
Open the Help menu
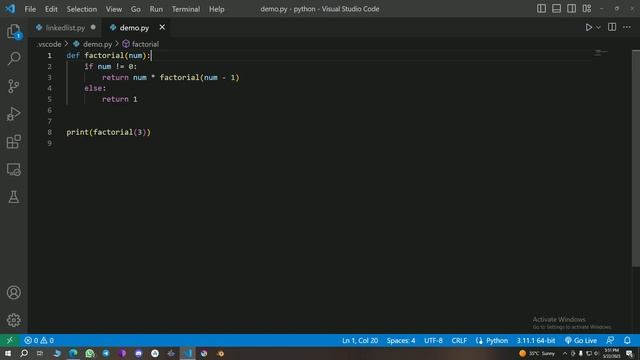click(217, 9)
